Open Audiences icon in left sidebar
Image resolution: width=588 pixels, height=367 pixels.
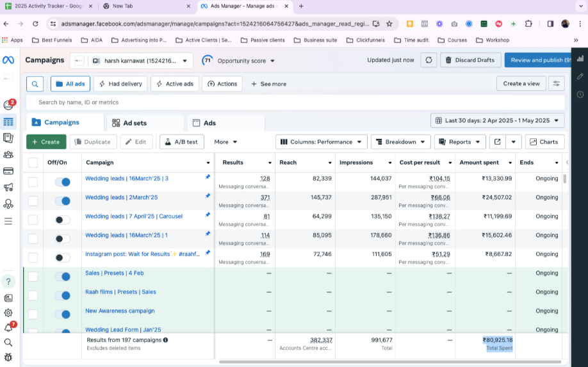pyautogui.click(x=8, y=155)
